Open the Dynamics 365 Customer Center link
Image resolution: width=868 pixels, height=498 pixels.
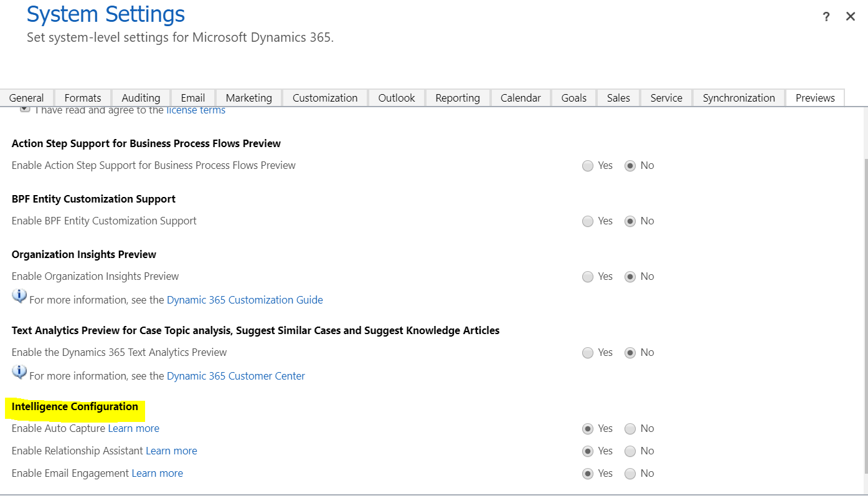tap(236, 376)
